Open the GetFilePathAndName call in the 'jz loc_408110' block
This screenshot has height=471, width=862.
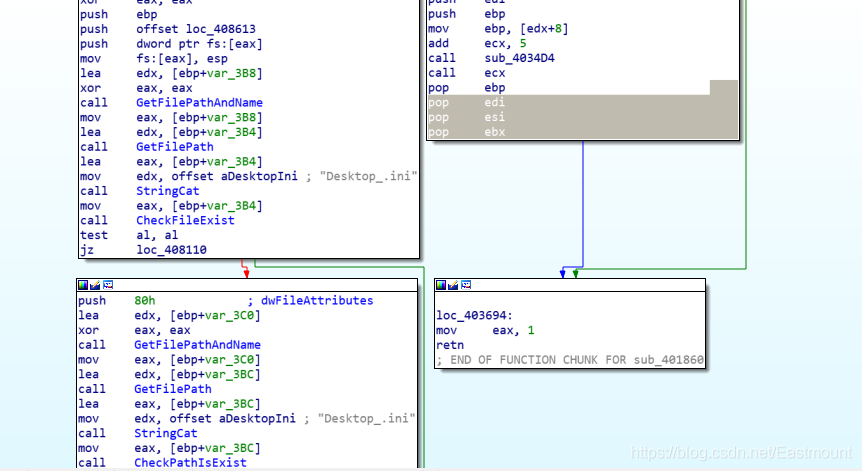199,103
